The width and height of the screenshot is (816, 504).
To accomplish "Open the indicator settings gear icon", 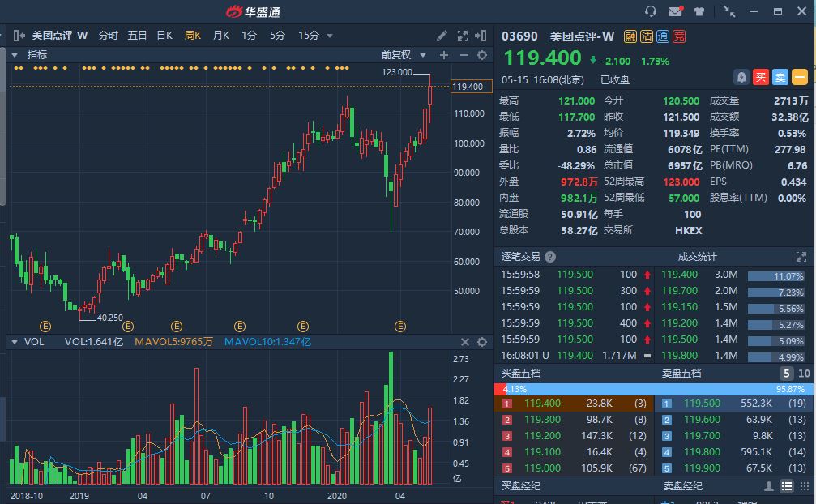I will click(x=482, y=55).
